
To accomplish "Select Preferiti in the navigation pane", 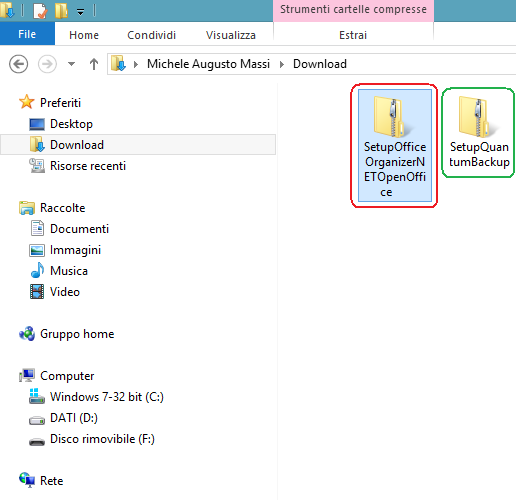I will [x=60, y=103].
